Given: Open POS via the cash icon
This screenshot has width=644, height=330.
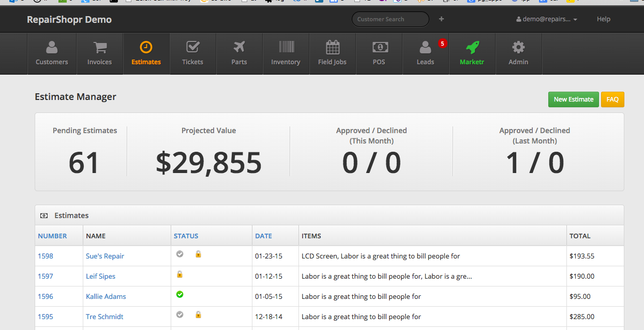Looking at the screenshot, I should [380, 48].
